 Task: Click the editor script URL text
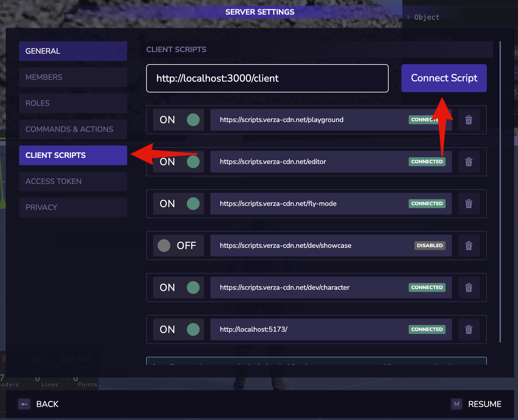coord(273,162)
